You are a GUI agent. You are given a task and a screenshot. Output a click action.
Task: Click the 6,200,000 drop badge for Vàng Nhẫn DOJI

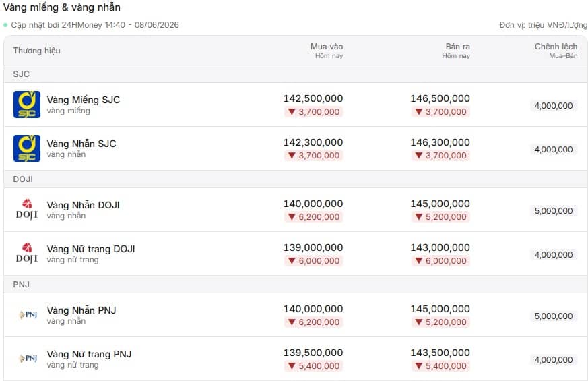pyautogui.click(x=313, y=216)
